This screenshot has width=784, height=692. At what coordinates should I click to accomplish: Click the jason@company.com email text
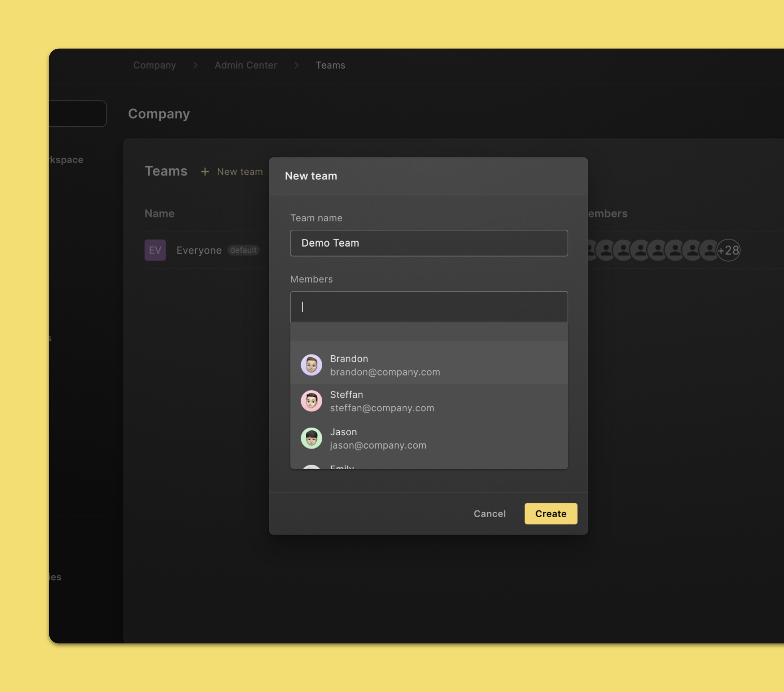tap(378, 445)
